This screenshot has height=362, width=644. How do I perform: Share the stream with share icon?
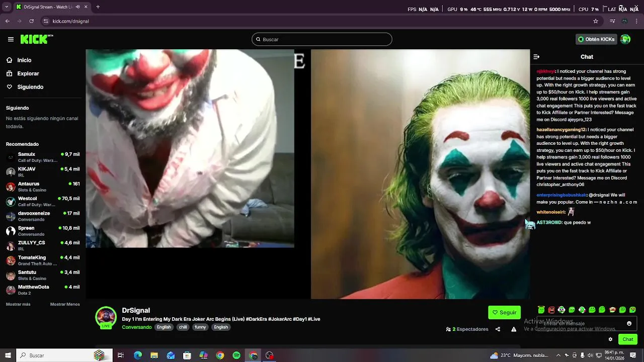[498, 329]
